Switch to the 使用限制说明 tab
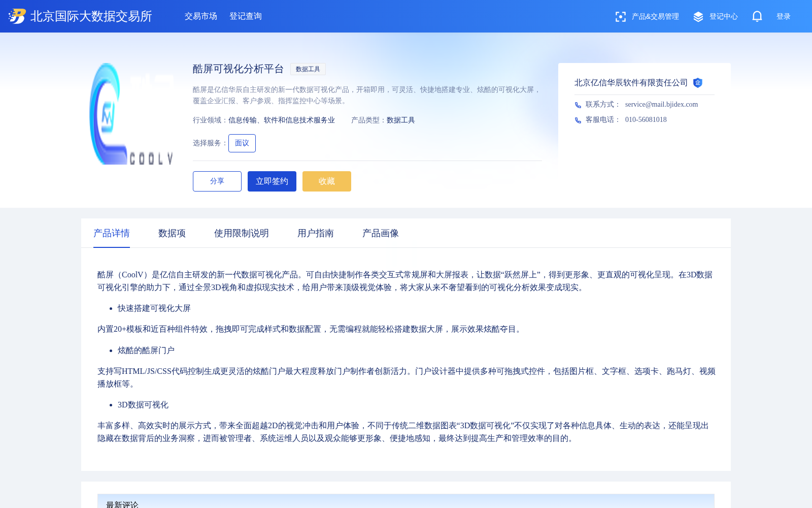 (242, 233)
